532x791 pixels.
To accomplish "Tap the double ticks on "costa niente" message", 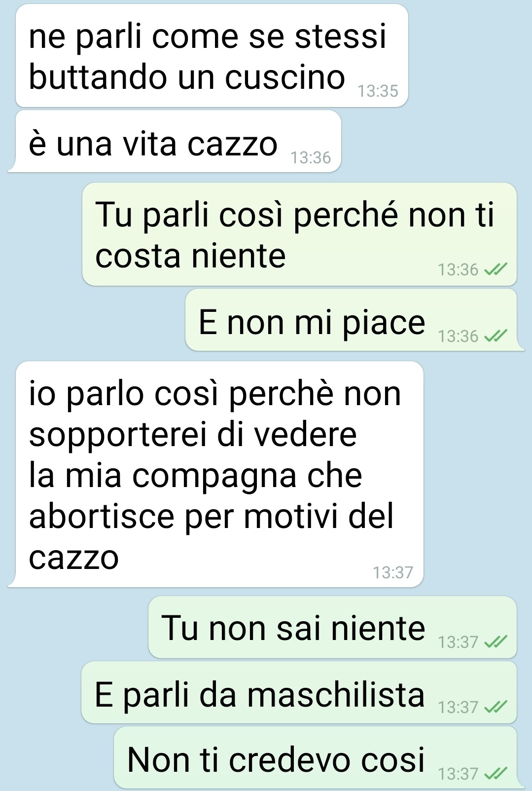I will coord(496,269).
